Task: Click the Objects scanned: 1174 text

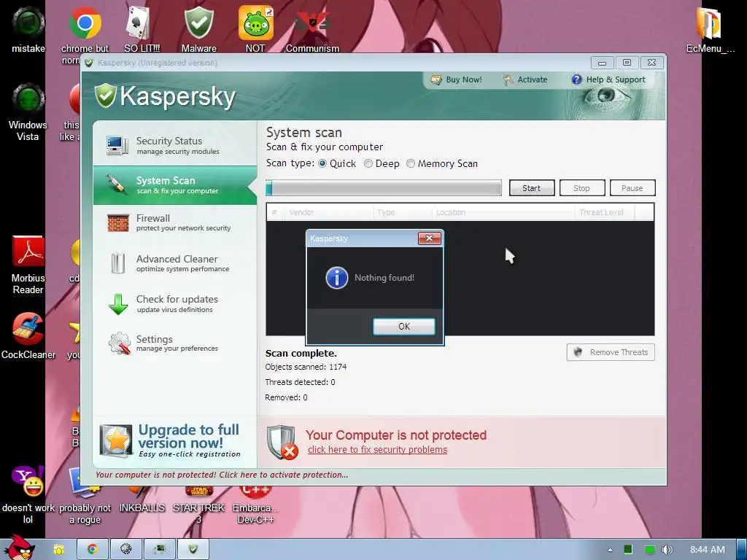Action: click(x=306, y=367)
